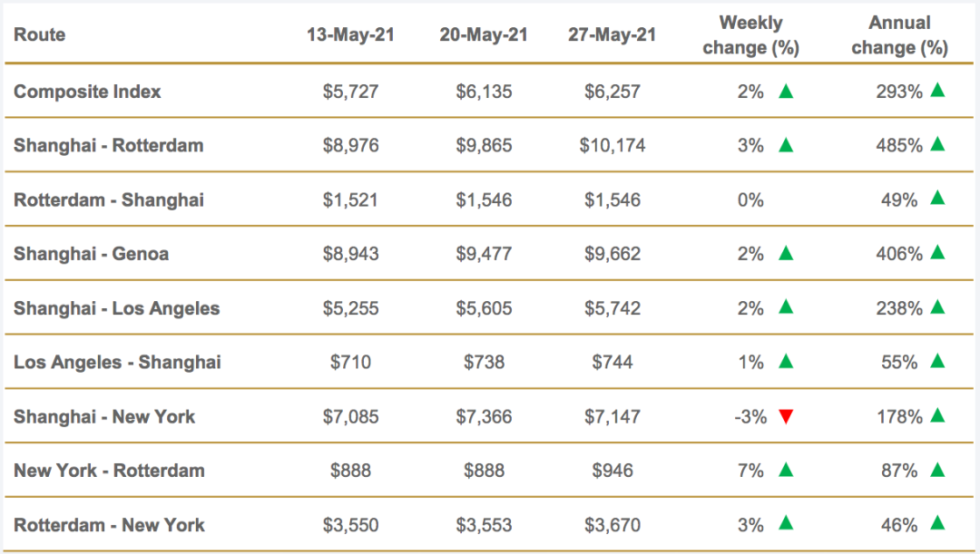980x554 pixels.
Task: Click the 293% annual change value
Action: [x=899, y=92]
